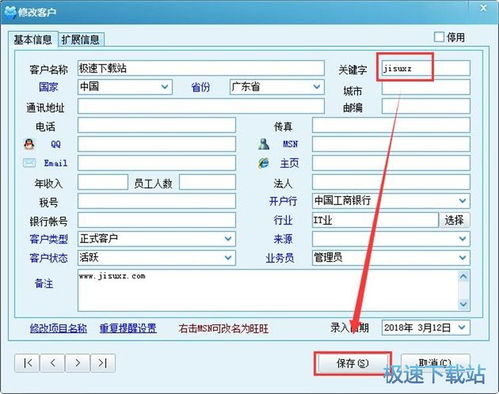
Task: Focus the 员工人数 employee count field
Action: (207, 182)
